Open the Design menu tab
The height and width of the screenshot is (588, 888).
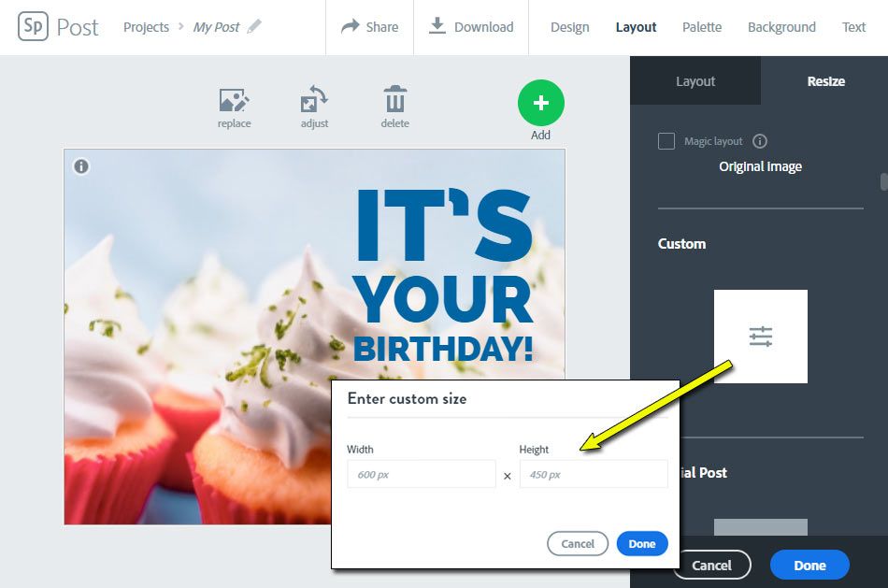[x=570, y=27]
